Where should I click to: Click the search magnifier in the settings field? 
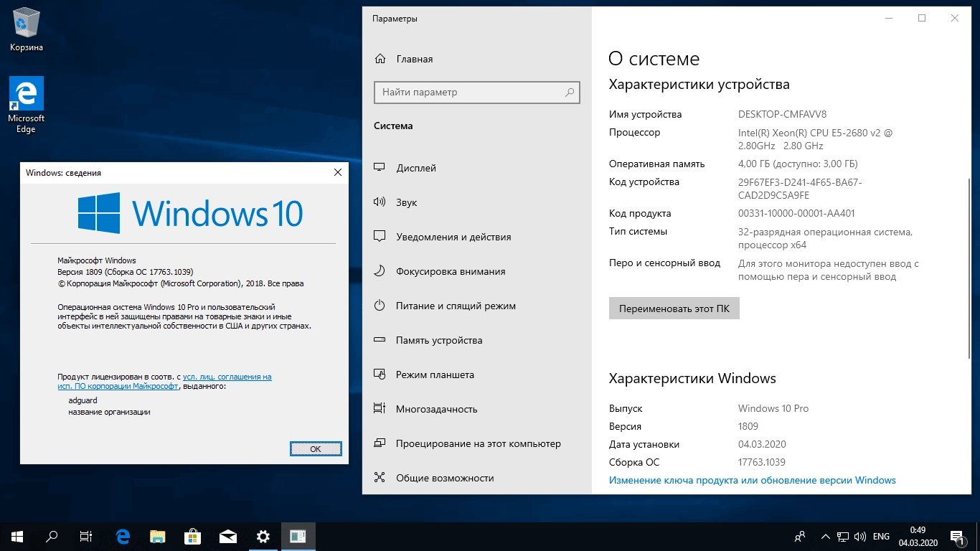point(570,93)
